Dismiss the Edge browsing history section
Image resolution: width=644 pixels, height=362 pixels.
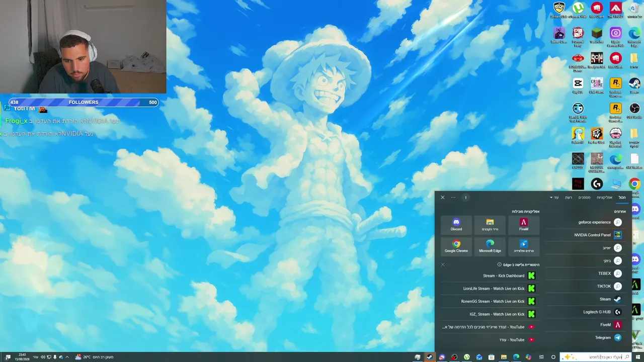tap(443, 264)
